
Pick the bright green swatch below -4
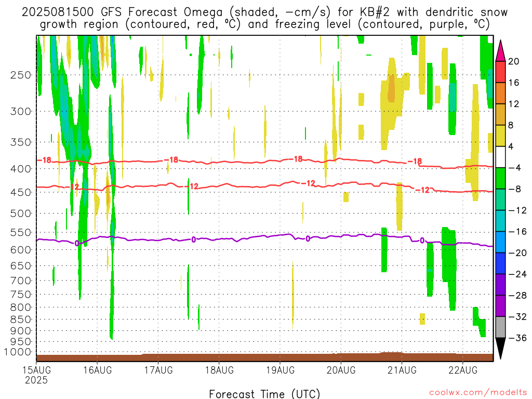click(500, 178)
